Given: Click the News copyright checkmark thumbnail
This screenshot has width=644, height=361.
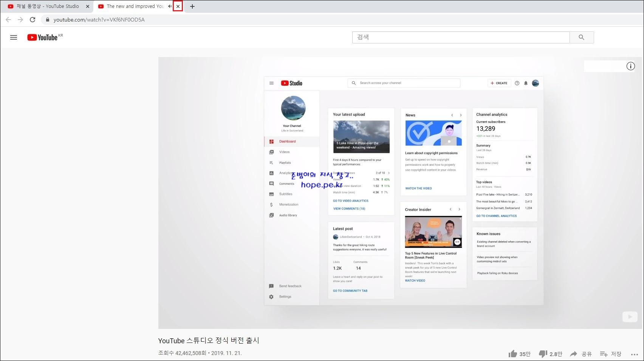Looking at the screenshot, I should click(433, 133).
